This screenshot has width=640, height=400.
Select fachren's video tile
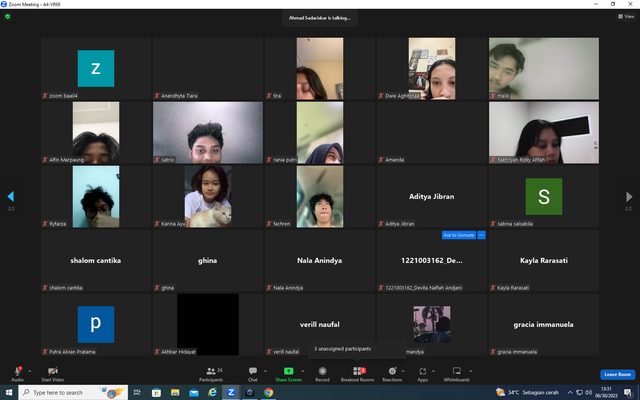(320, 196)
